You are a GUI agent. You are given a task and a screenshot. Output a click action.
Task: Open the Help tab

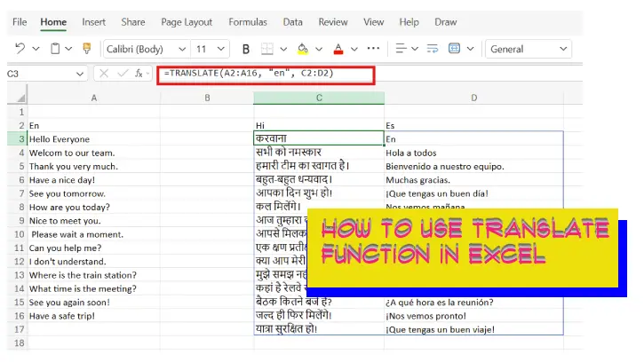click(x=409, y=22)
